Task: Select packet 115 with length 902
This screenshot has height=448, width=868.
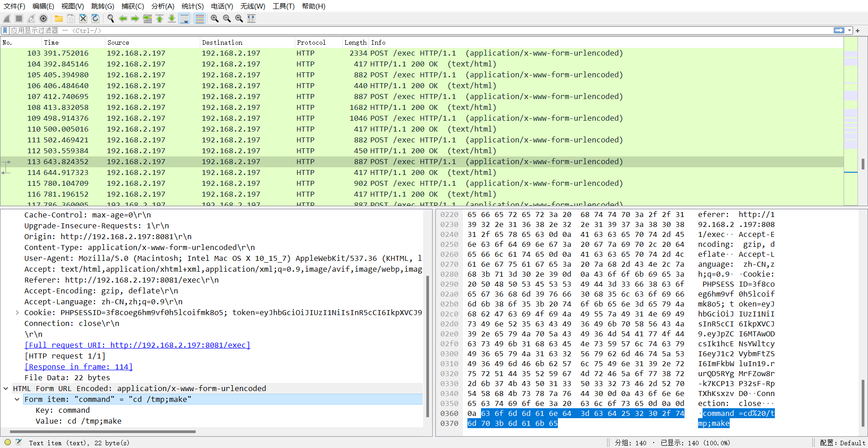Action: point(422,183)
